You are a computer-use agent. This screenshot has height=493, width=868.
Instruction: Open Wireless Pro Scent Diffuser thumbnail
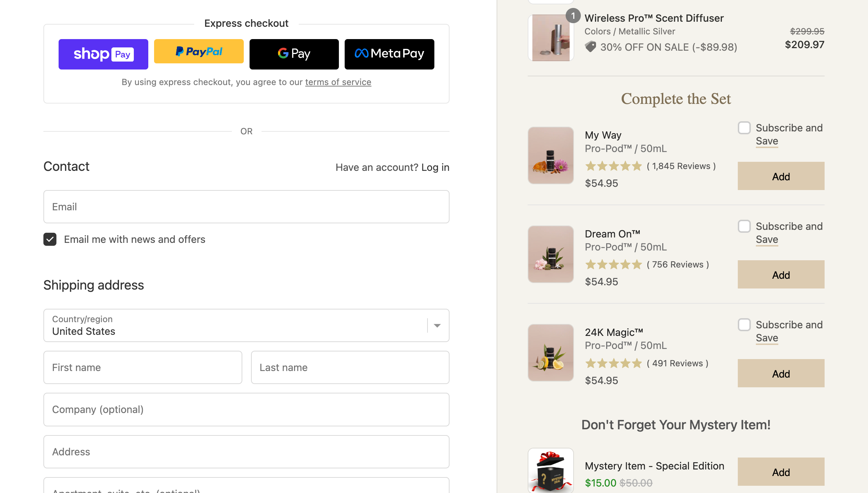[x=550, y=38]
